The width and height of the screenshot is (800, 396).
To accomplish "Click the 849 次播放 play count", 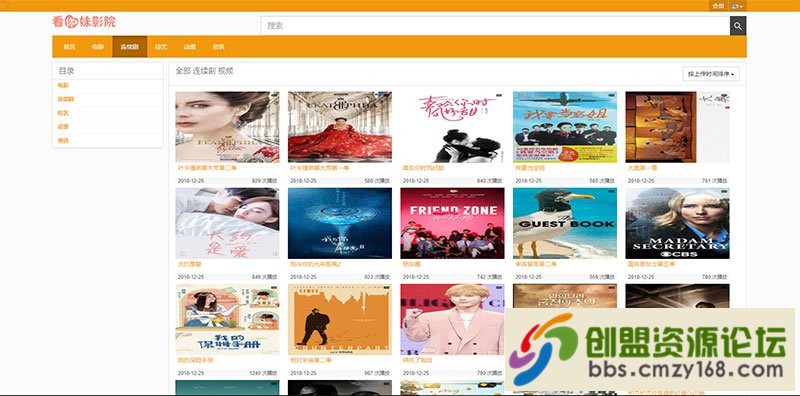I will click(x=264, y=277).
